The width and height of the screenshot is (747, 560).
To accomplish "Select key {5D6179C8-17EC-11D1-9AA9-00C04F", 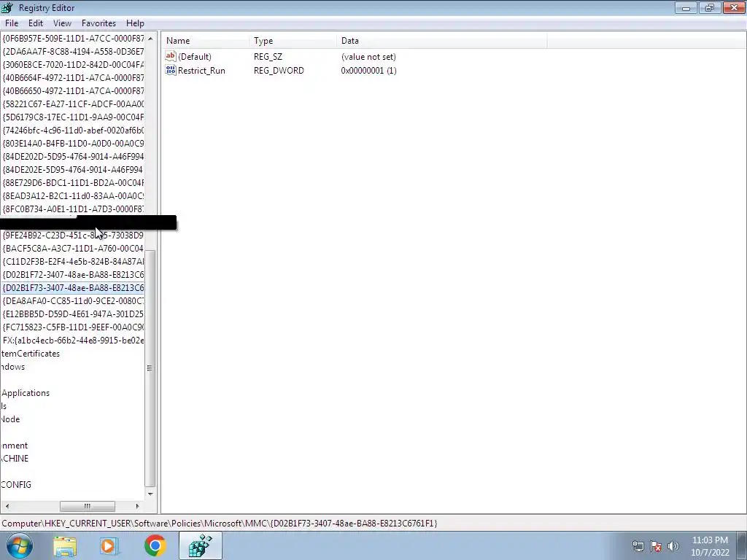I will (x=73, y=117).
